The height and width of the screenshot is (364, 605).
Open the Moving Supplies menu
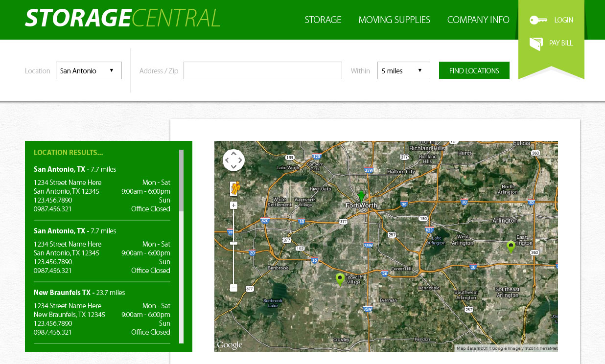(x=394, y=20)
